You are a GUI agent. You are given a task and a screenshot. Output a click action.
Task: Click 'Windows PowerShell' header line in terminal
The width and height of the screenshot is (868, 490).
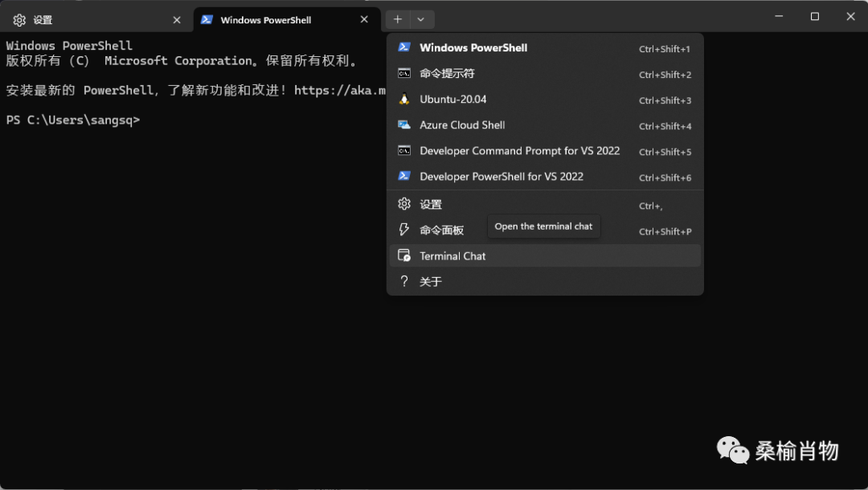coord(69,45)
